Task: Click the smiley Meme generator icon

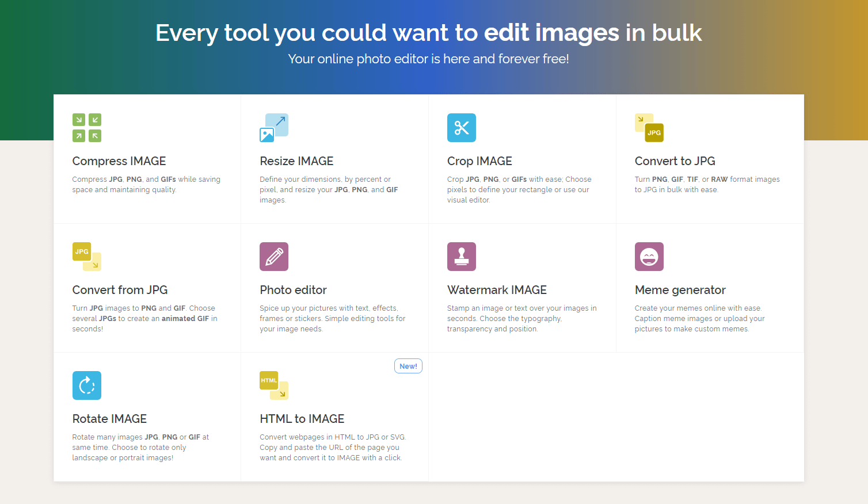Action: (649, 257)
